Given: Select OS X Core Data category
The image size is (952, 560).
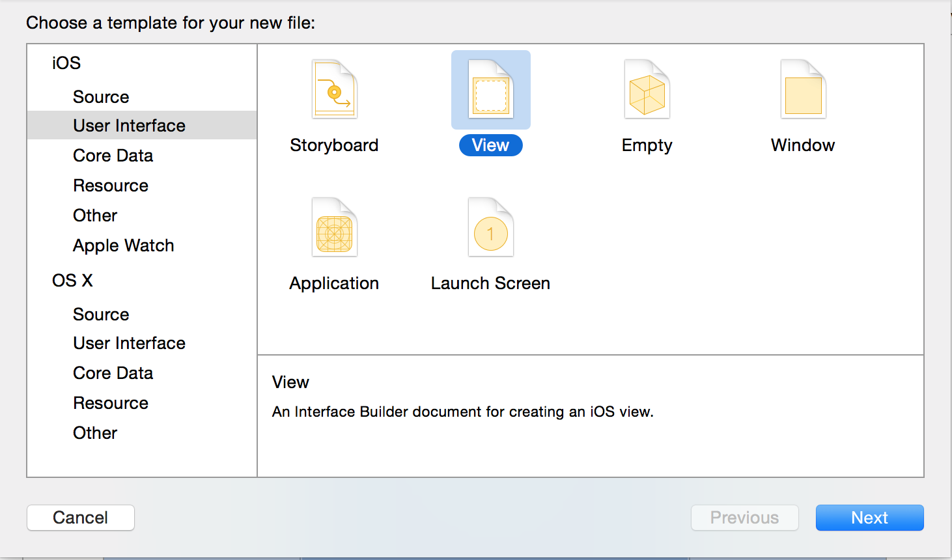Looking at the screenshot, I should 113,373.
